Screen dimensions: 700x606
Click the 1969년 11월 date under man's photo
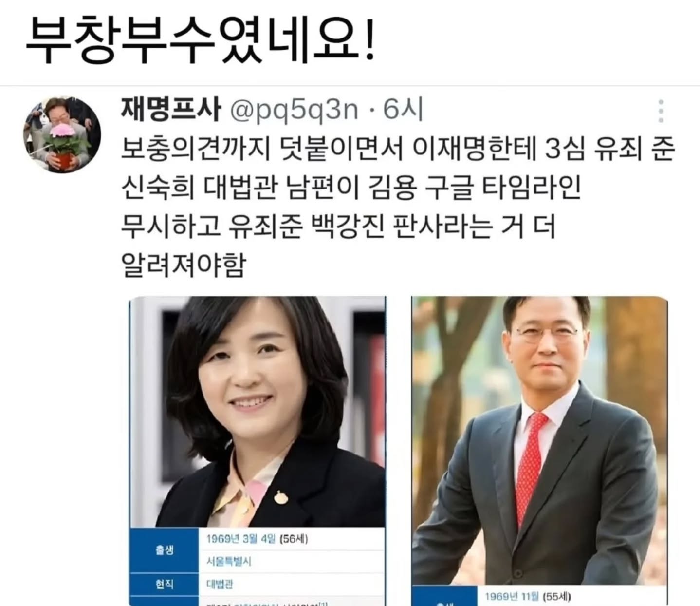512,596
